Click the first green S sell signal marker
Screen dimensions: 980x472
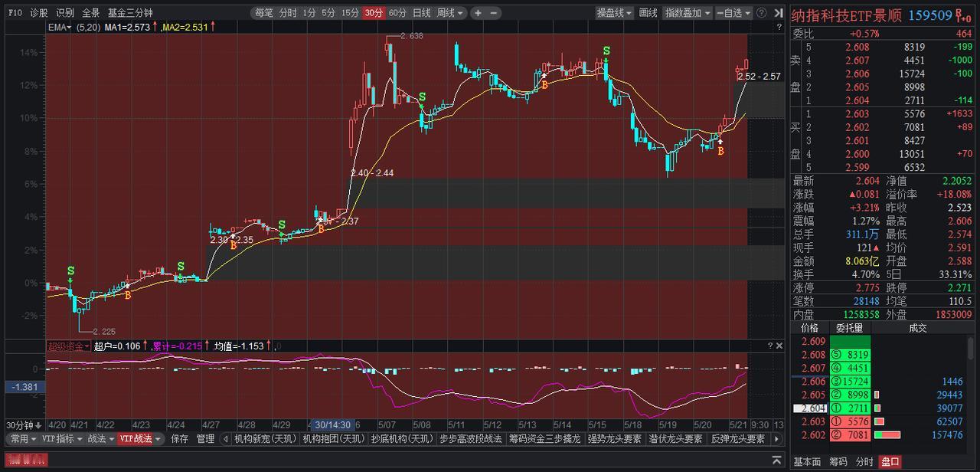coord(70,271)
